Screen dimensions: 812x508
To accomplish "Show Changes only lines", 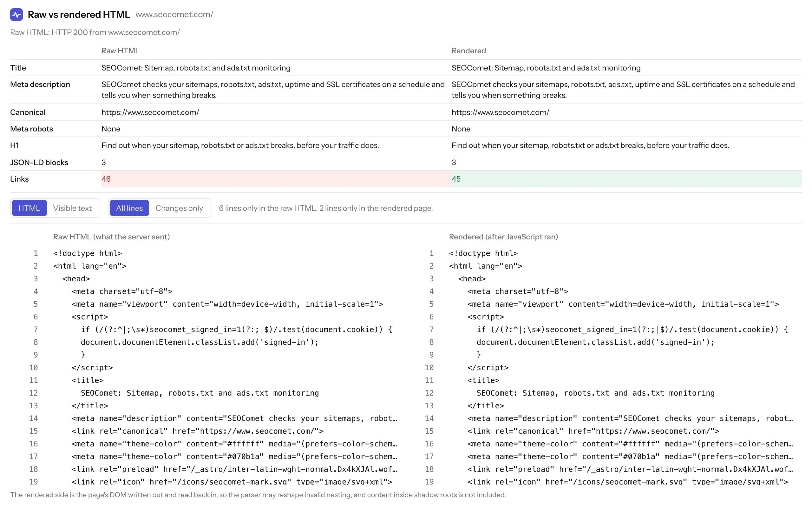I will (179, 208).
